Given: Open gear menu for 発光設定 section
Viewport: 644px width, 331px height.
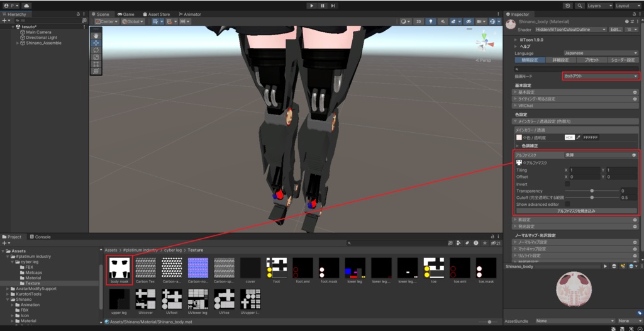Looking at the screenshot, I should 635,227.
